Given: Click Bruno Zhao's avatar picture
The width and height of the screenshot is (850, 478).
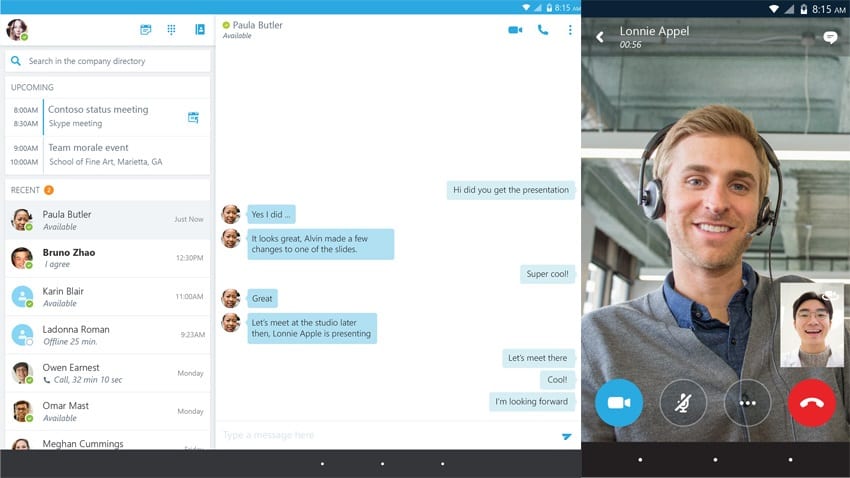Looking at the screenshot, I should (x=22, y=258).
